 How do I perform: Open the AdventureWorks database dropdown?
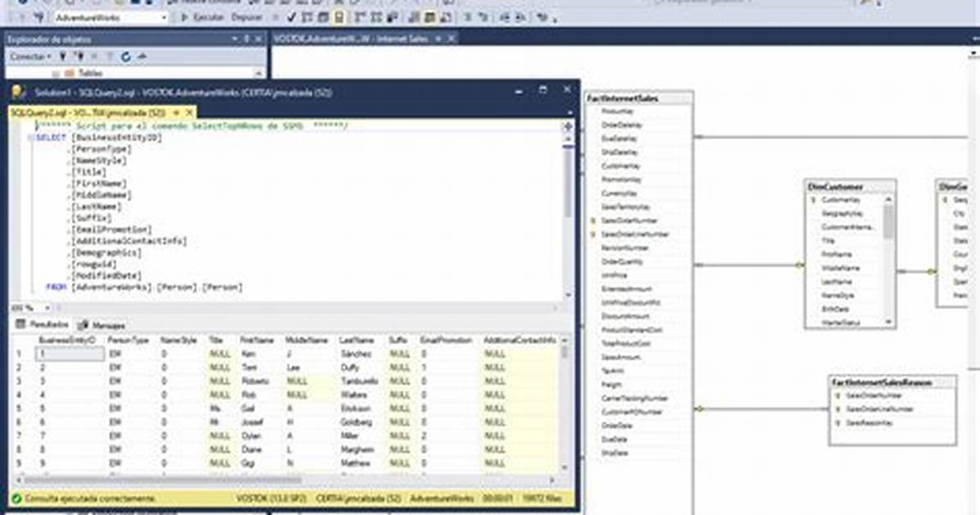[111, 17]
